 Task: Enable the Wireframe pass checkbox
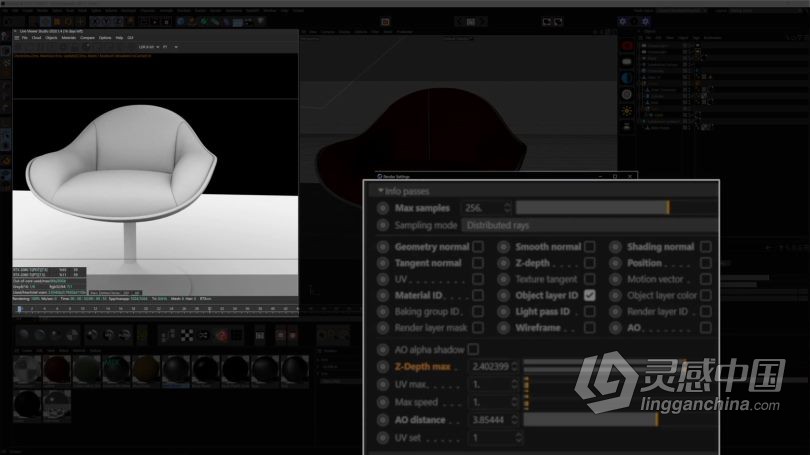tap(589, 327)
